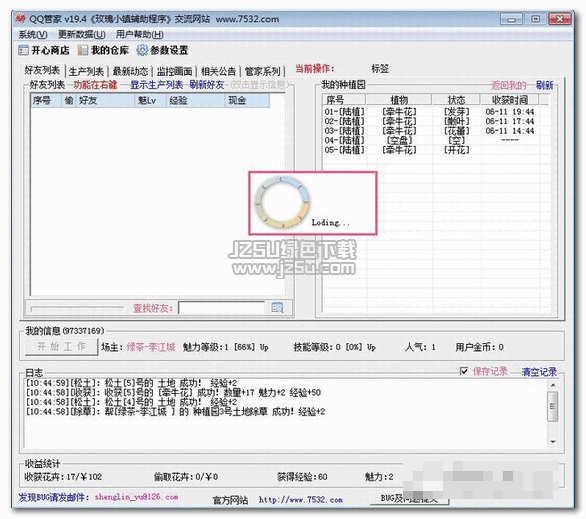Click the 清空记录 link
The height and width of the screenshot is (519, 586).
pyautogui.click(x=539, y=372)
